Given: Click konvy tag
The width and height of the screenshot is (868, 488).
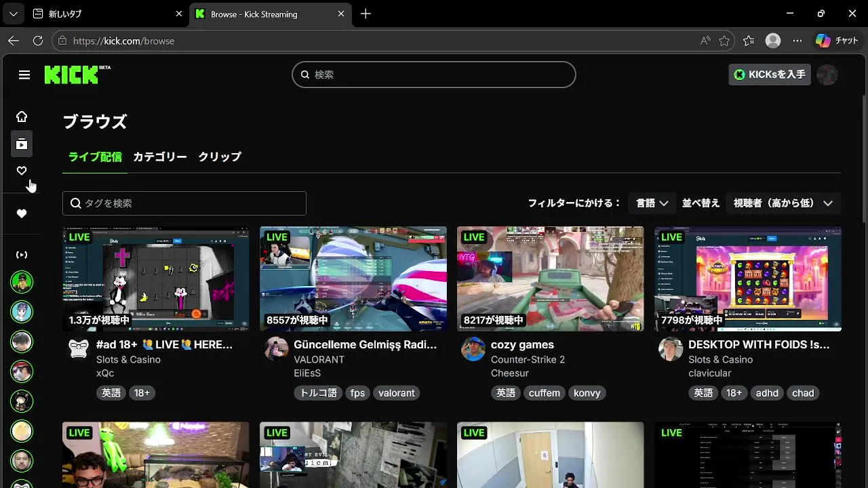Looking at the screenshot, I should (x=587, y=393).
